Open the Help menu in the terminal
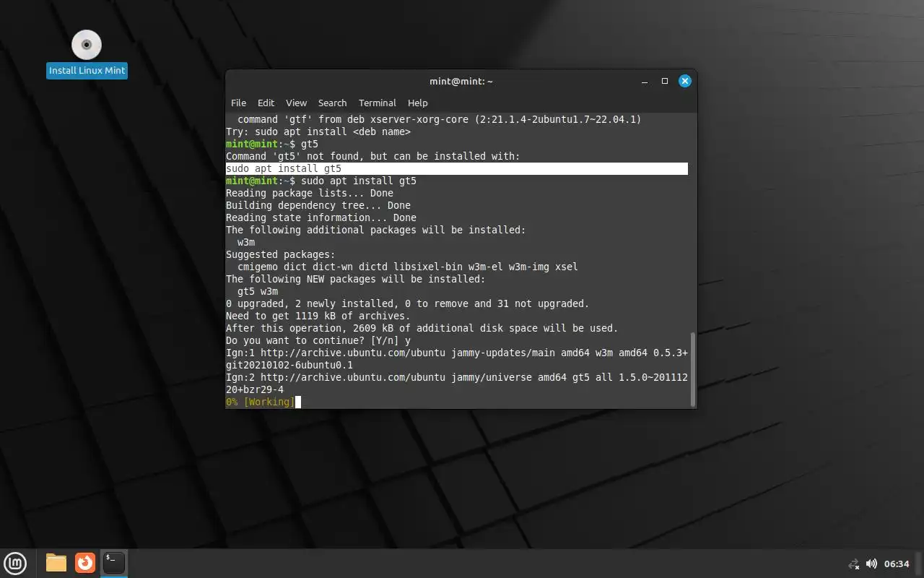The width and height of the screenshot is (924, 578). [x=417, y=103]
